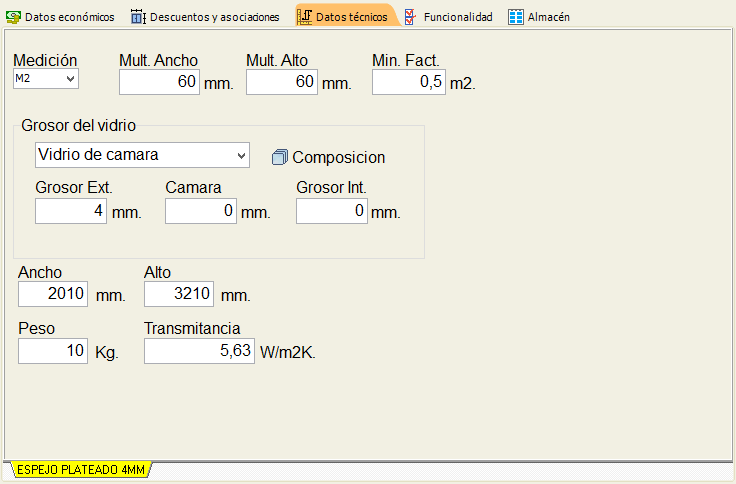
Task: Click the Peso label
Action: pos(37,328)
